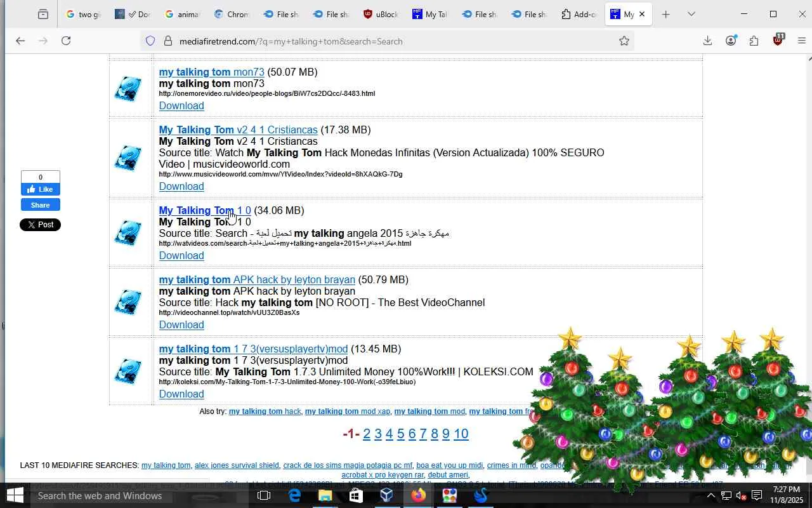Click the file icon beside APK hack result
The height and width of the screenshot is (508, 812).
(128, 302)
